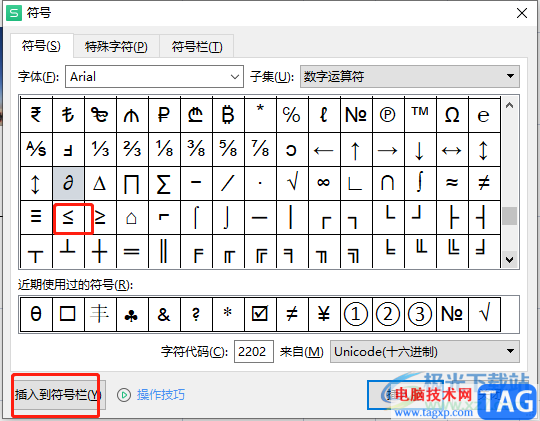Select the ruble ₽ symbol

click(x=164, y=115)
